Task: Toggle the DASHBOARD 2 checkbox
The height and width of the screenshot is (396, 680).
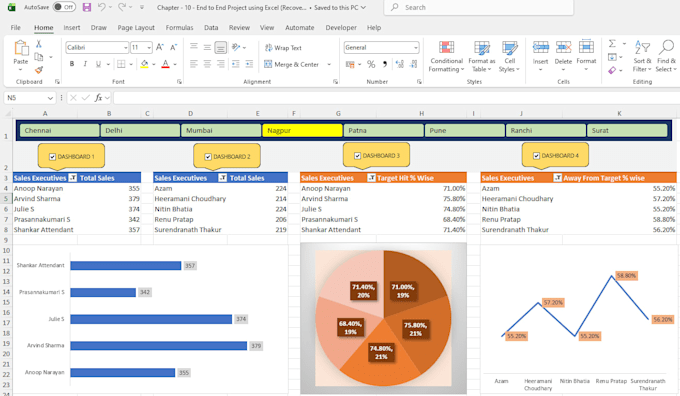Action: tap(208, 157)
